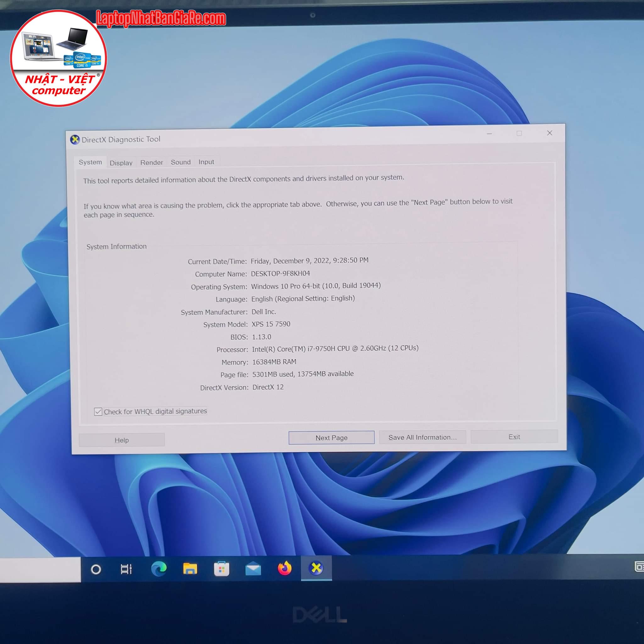Image resolution: width=644 pixels, height=644 pixels.
Task: Open Microsoft Store taskbar icon
Action: [x=221, y=569]
